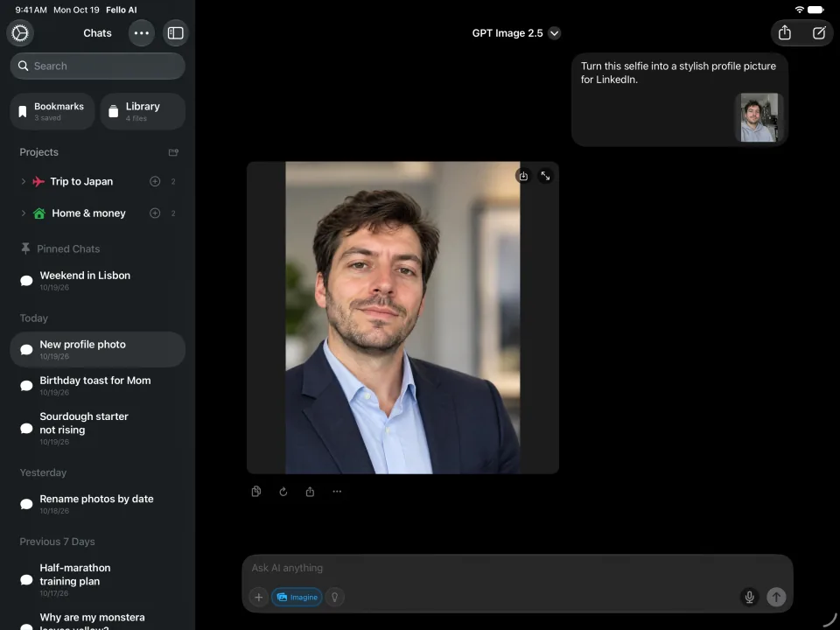Share the conversation from top bar
The image size is (840, 630).
(785, 33)
